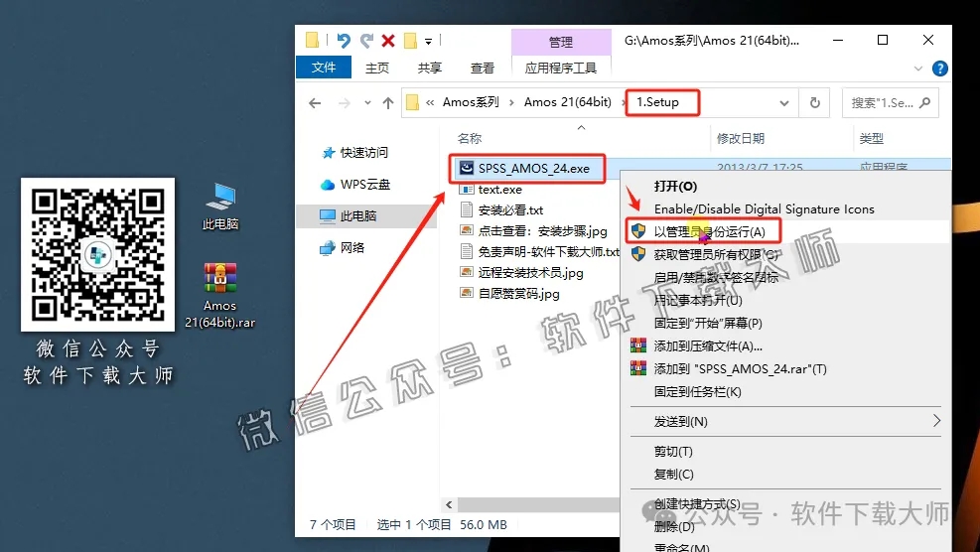Open the quick access toolbar customize dropdown
Screen dimensions: 980x552
pos(428,42)
